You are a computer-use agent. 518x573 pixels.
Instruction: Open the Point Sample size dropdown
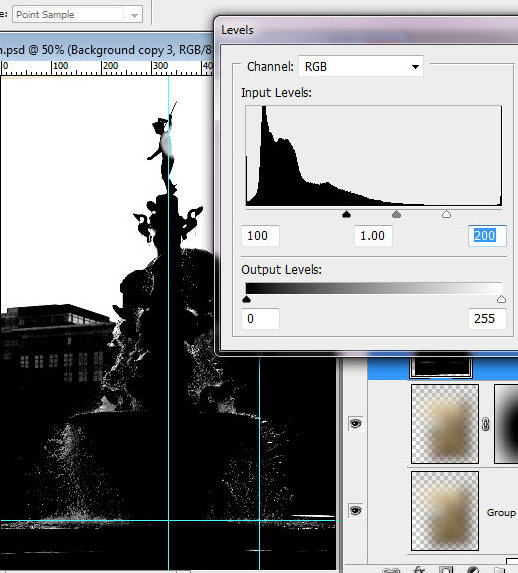pyautogui.click(x=77, y=15)
